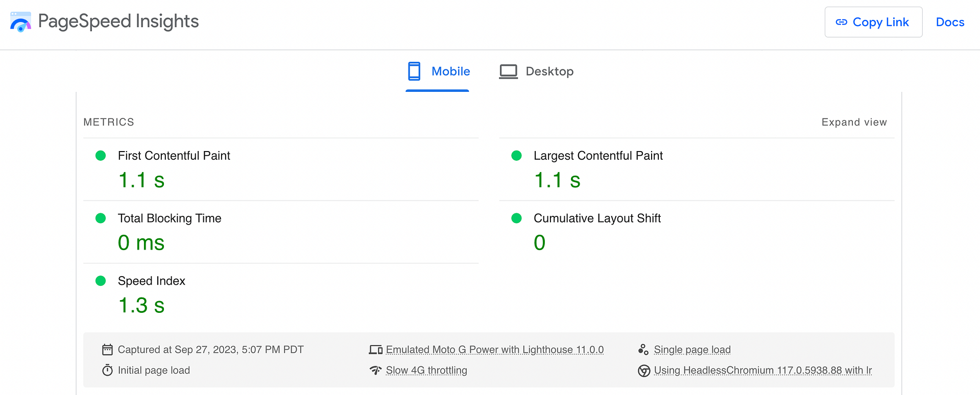The image size is (980, 395).
Task: Click the Largest Contentful Paint green status dot
Action: [516, 156]
